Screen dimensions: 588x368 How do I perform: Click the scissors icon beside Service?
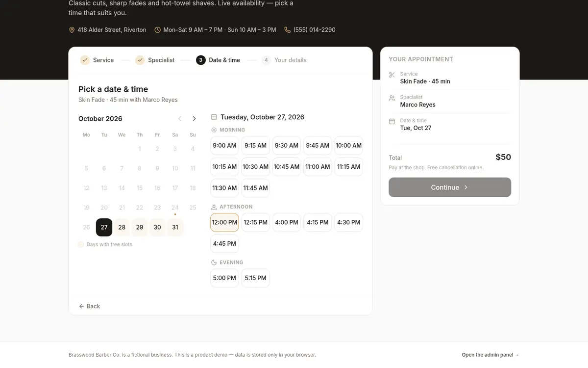coord(392,75)
